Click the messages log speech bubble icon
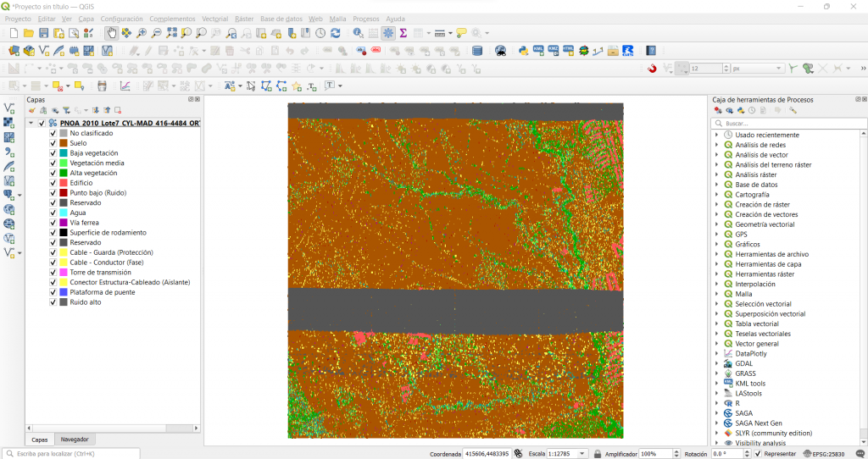 coord(860,454)
